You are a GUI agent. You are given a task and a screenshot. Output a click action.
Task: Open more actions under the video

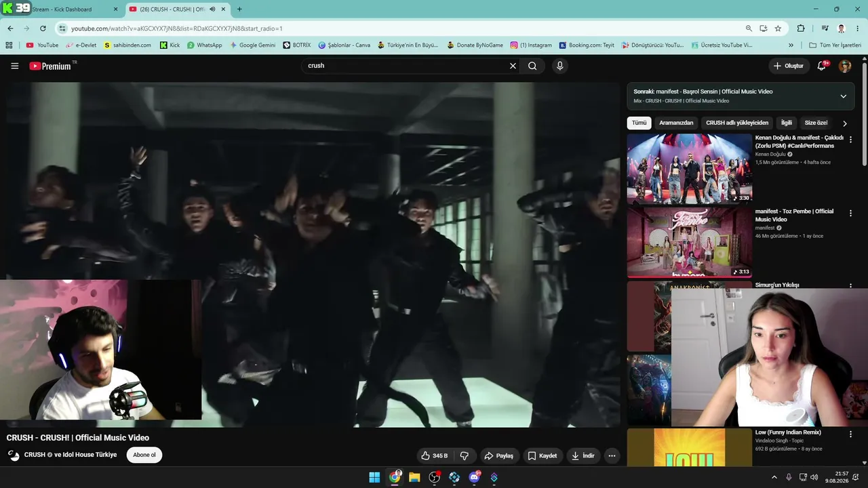(x=612, y=455)
